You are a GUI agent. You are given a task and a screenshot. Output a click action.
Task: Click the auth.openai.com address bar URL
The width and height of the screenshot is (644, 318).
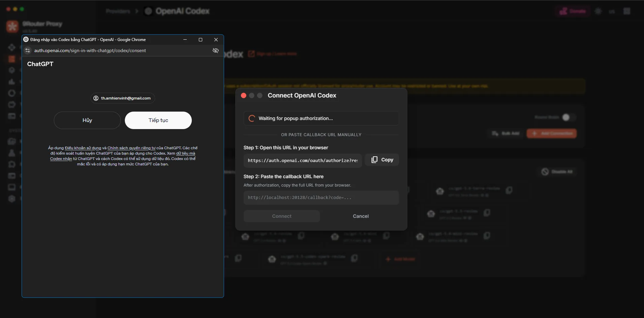pos(90,50)
